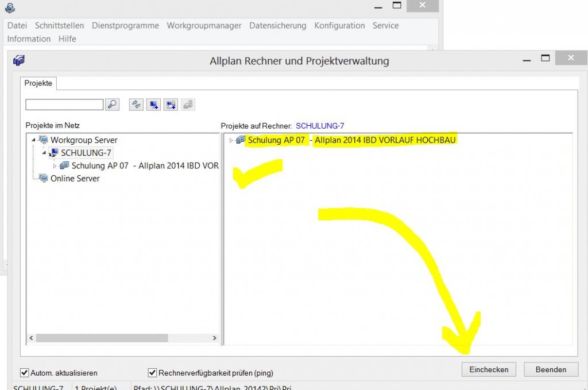Open the Workgroupmanager menu
The image size is (588, 390).
(x=204, y=25)
